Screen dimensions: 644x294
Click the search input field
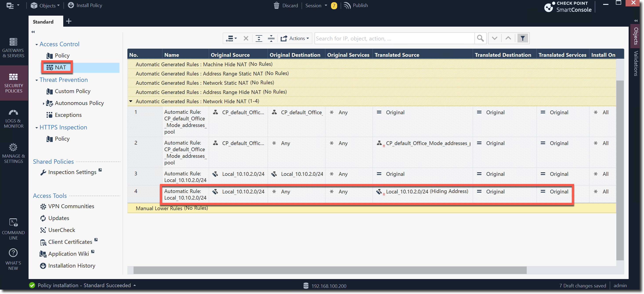click(x=394, y=38)
